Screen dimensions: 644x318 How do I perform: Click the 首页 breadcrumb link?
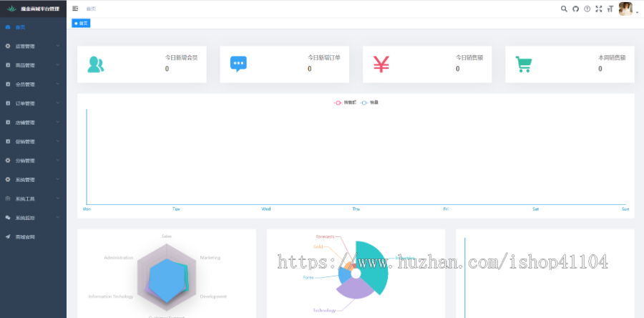90,9
